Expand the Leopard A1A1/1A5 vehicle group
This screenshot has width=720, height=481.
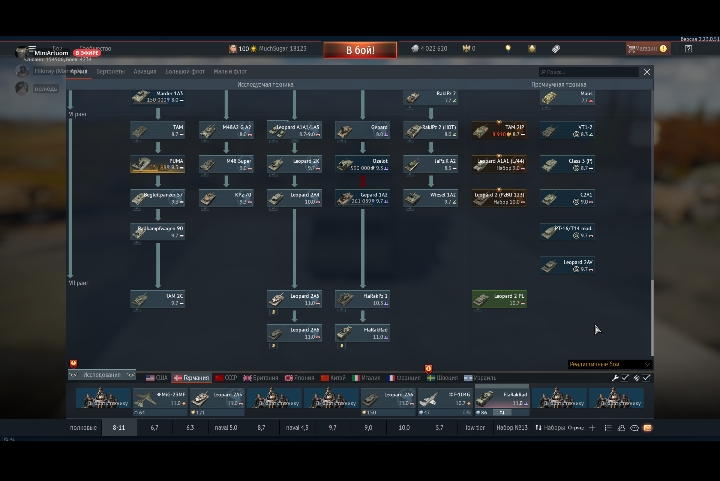[x=294, y=130]
